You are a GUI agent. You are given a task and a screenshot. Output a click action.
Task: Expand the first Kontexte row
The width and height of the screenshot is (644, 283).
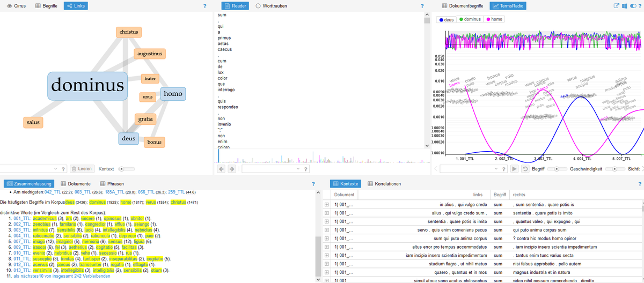(326, 205)
